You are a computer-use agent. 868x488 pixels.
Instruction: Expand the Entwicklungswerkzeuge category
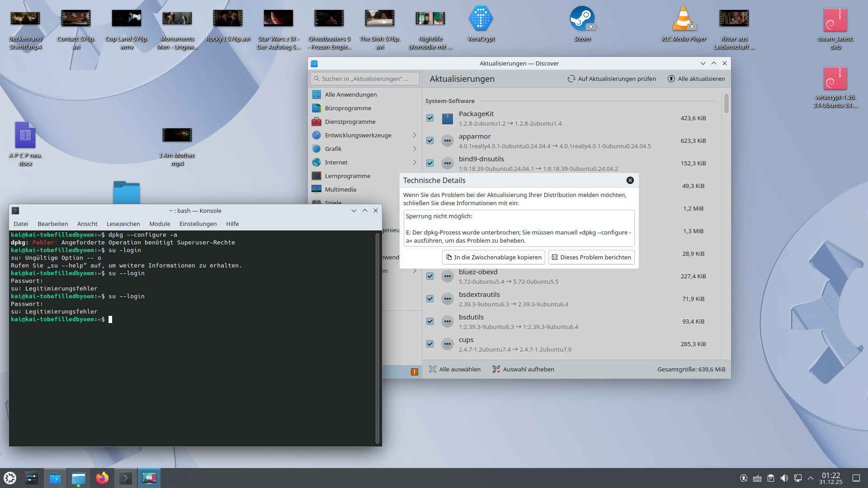(x=414, y=135)
